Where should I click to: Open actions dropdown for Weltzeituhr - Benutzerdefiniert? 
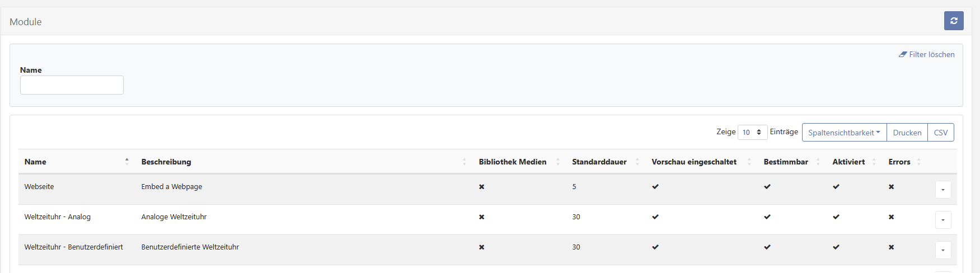(943, 250)
